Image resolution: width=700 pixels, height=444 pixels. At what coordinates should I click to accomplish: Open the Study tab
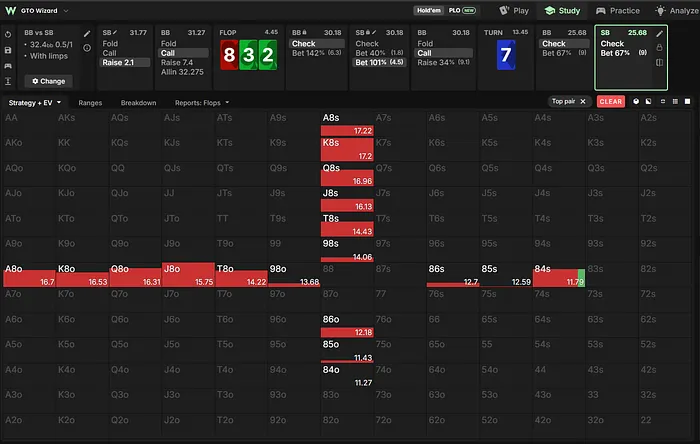562,11
